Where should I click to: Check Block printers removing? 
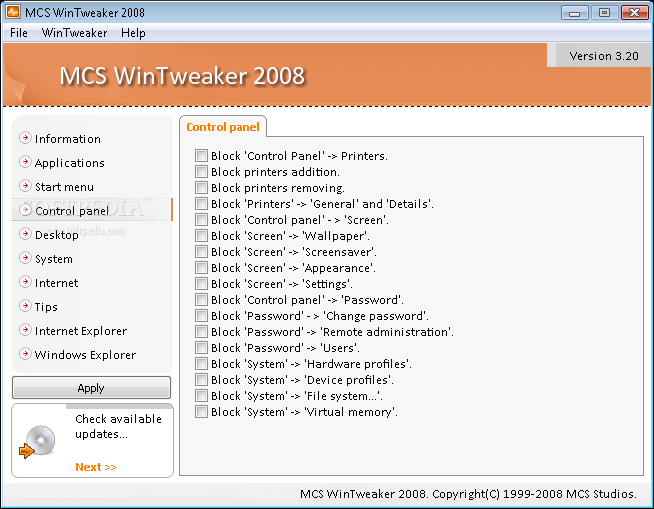(201, 188)
